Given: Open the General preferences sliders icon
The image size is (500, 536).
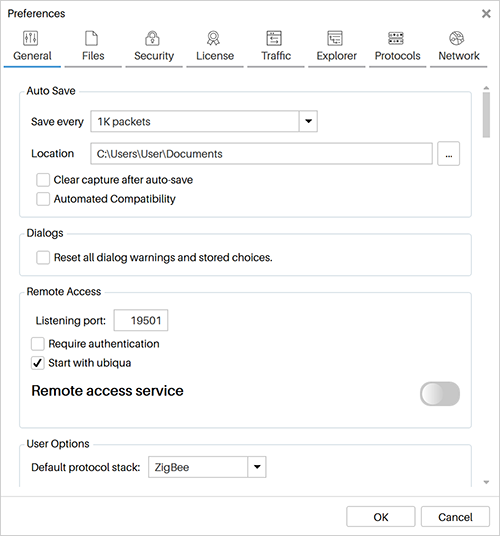Looking at the screenshot, I should click(x=31, y=38).
